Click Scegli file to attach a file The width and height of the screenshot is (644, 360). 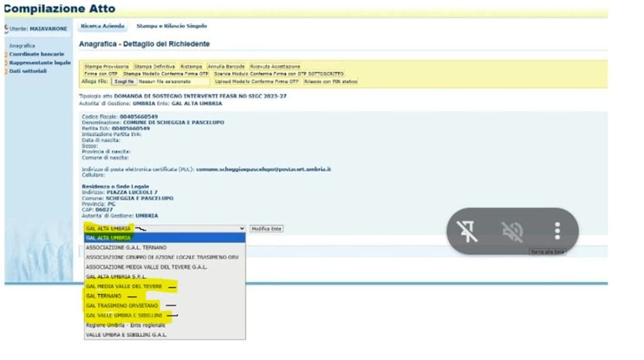[x=125, y=82]
